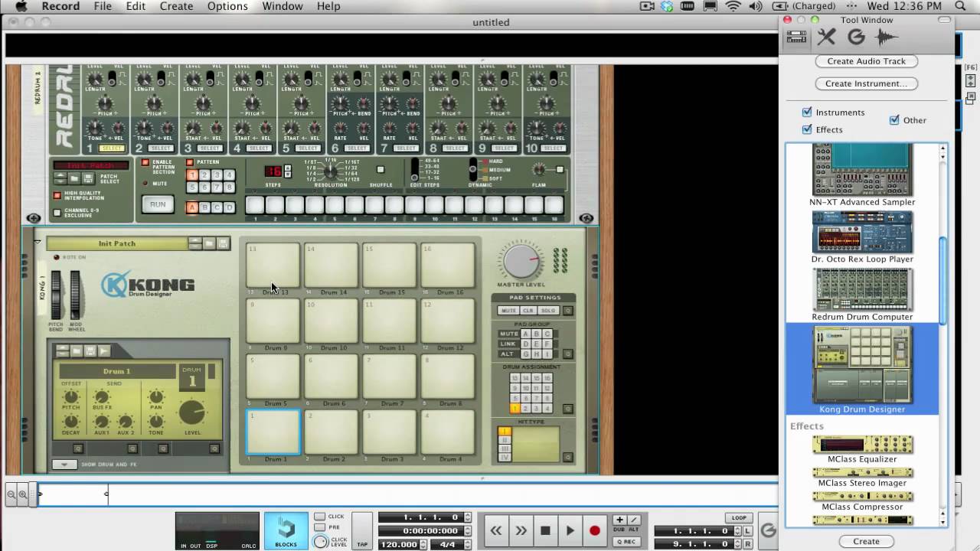Open the Options menu

click(227, 6)
